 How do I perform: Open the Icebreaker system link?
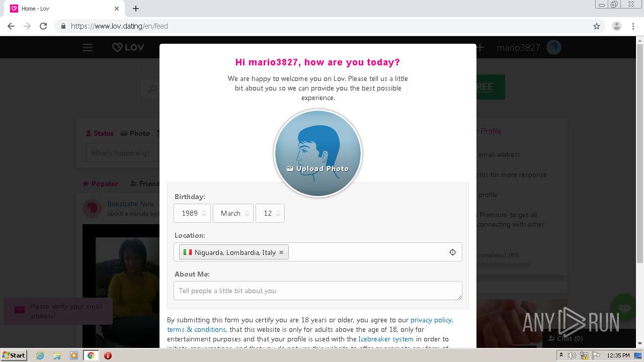[386, 339]
